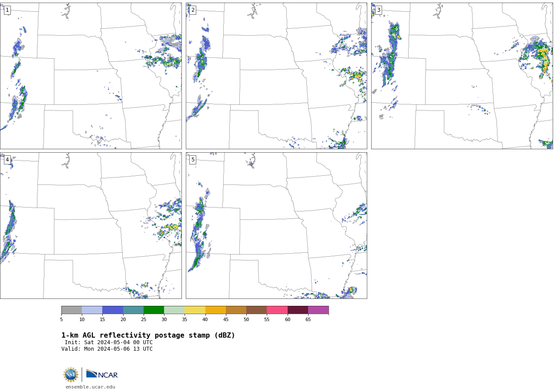Click the dark green 25-30 dBZ swatch
Image resolution: width=557 pixels, height=392 pixels.
point(154,310)
